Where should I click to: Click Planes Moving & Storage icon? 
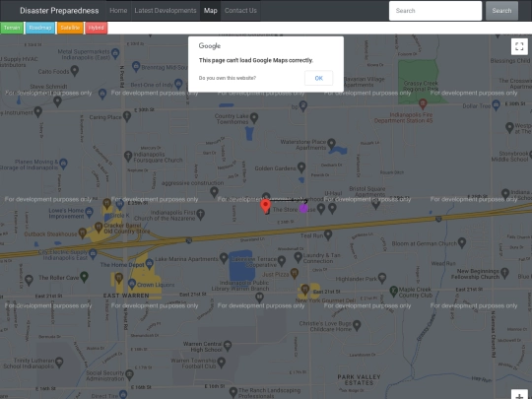(x=63, y=164)
